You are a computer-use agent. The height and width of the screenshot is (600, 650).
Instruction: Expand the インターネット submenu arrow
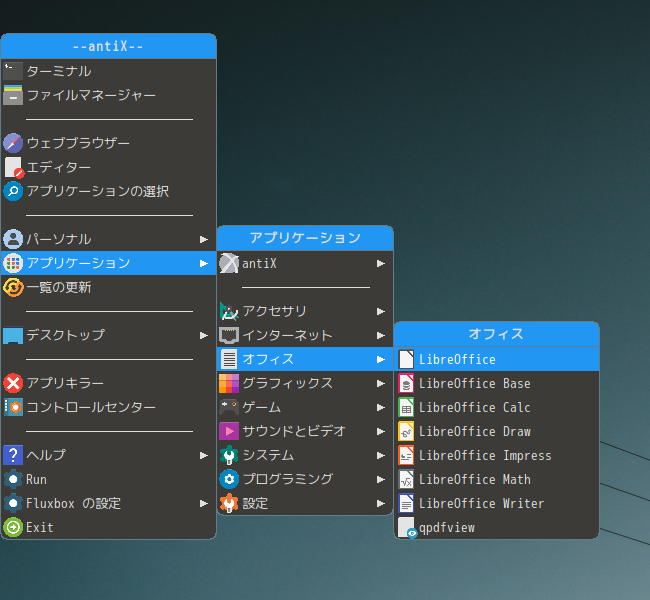381,335
